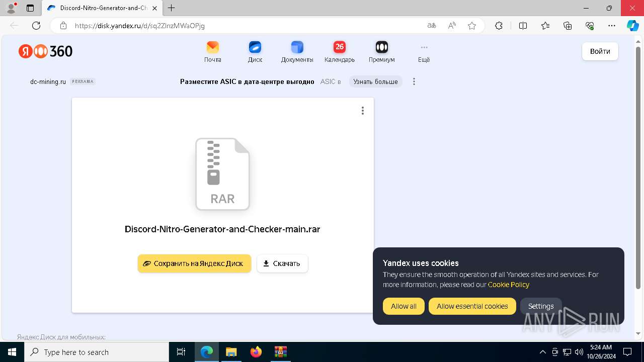
Task: Click Сохранить на Яндекс Диск button
Action: [194, 263]
